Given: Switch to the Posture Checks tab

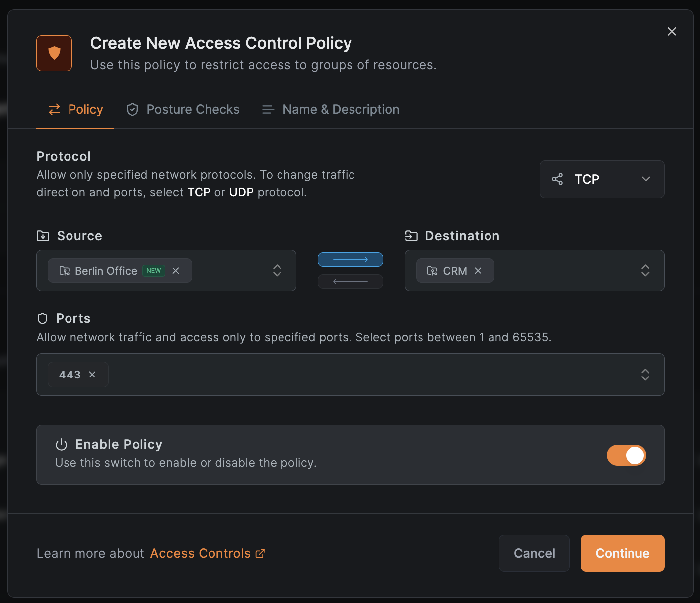Looking at the screenshot, I should click(x=183, y=109).
